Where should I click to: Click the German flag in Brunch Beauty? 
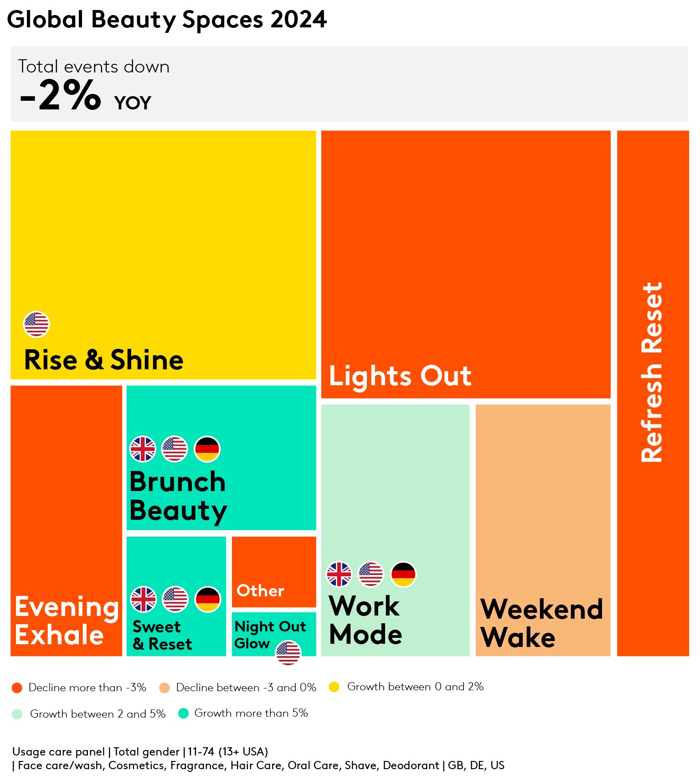coord(207,449)
